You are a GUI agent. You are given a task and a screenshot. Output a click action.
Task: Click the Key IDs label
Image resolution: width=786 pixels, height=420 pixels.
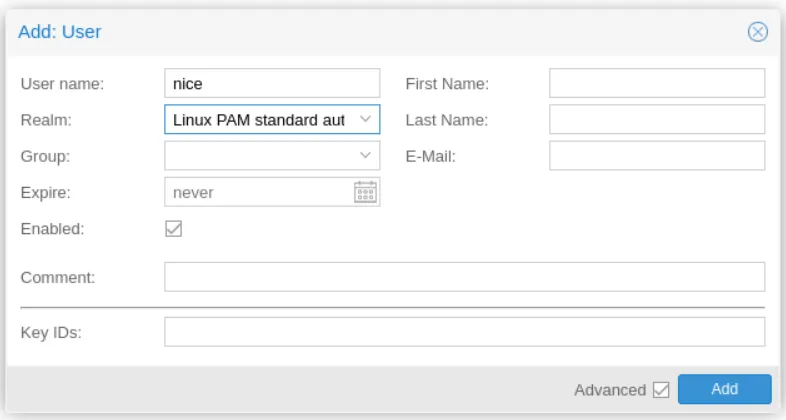tap(50, 332)
